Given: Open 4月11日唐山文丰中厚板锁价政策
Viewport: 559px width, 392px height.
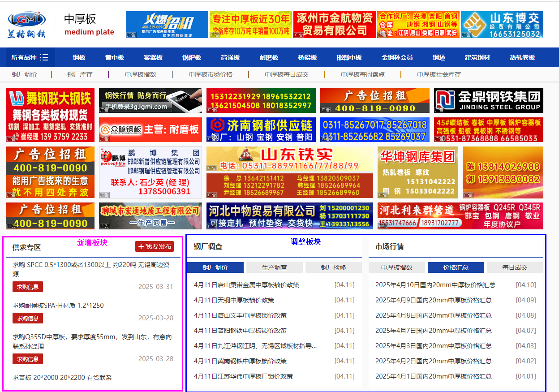Looking at the screenshot, I should pos(240,315).
